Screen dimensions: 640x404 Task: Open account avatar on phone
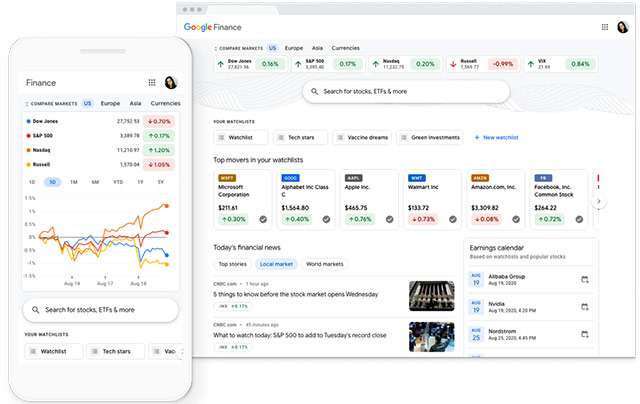pyautogui.click(x=171, y=82)
